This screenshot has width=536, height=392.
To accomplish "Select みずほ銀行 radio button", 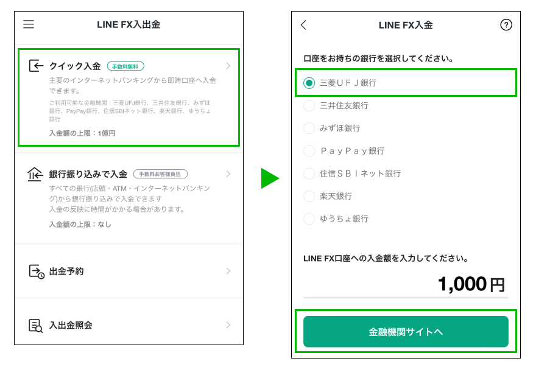I will click(309, 128).
